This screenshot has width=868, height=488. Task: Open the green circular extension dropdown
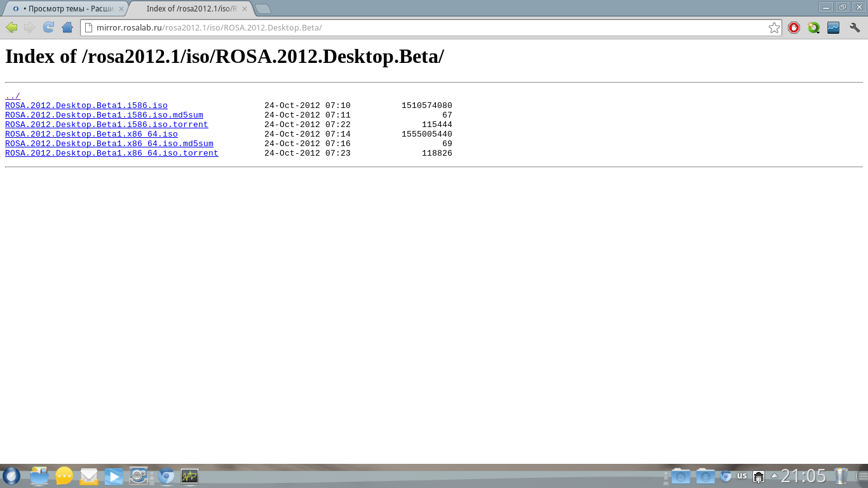[x=813, y=27]
